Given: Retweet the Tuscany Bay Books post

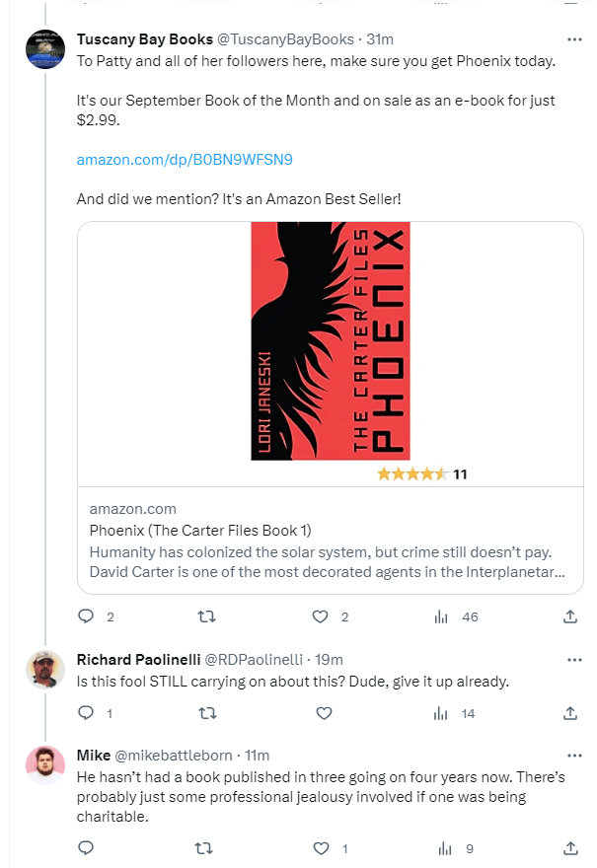Looking at the screenshot, I should (205, 616).
